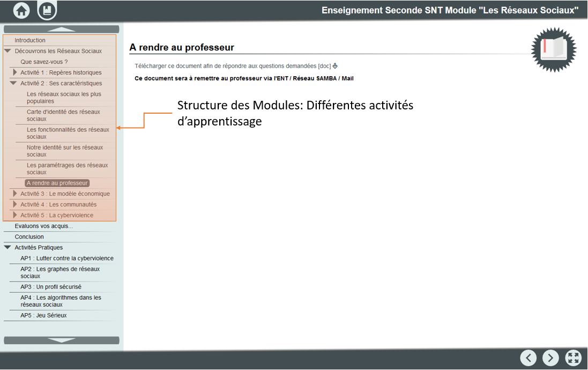Click Activité 2 : Ses caractéristiques label
The image size is (588, 370).
pyautogui.click(x=61, y=83)
